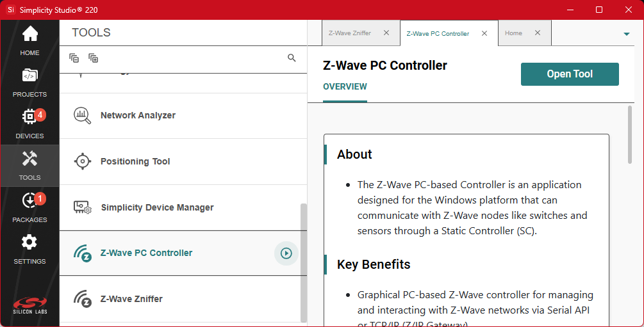Image resolution: width=644 pixels, height=327 pixels.
Task: Minimize the Simplicity Studio window
Action: click(570, 10)
